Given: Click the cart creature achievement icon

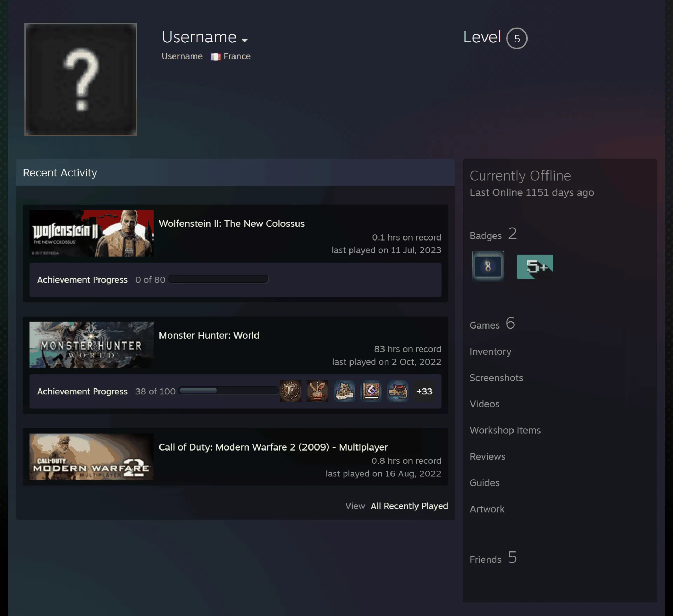Looking at the screenshot, I should coord(398,391).
